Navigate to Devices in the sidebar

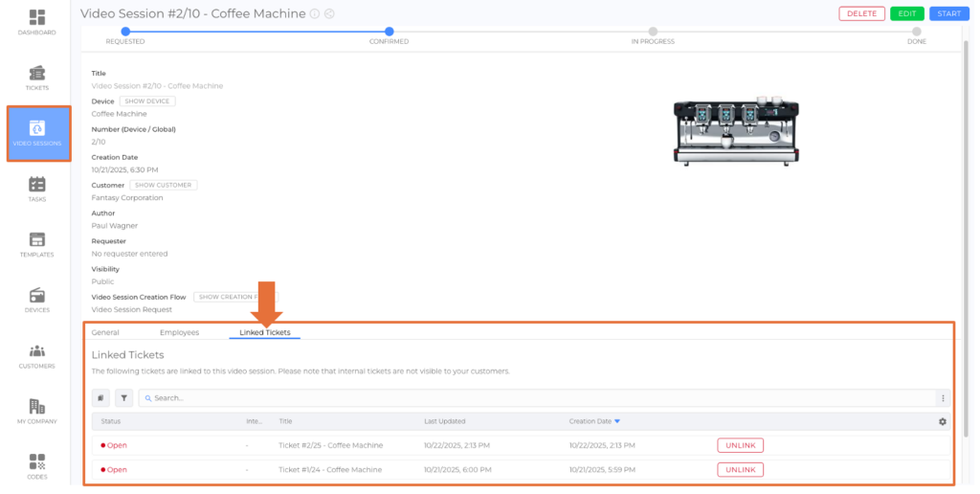37,300
